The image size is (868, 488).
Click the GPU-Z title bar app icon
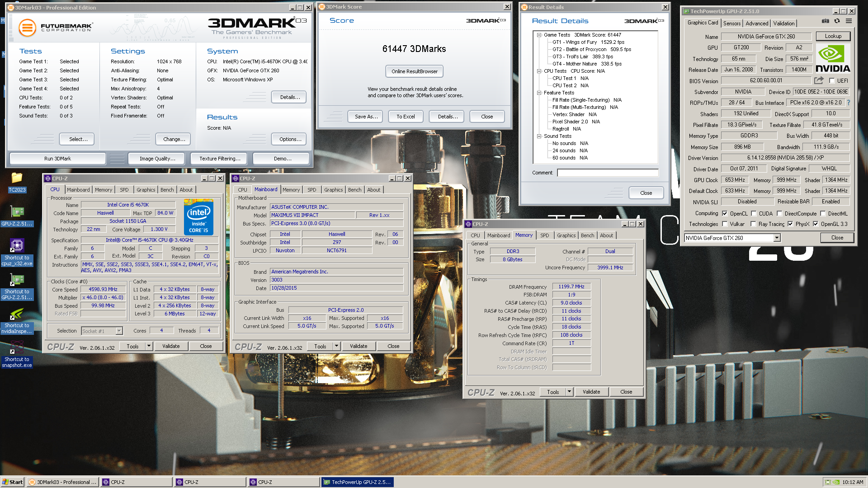point(686,11)
